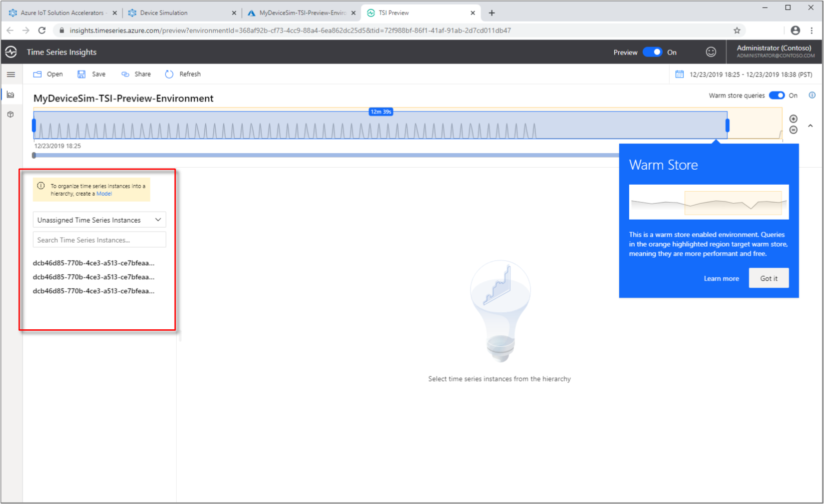Open the feedback smiley icon
The image size is (824, 504).
(711, 52)
